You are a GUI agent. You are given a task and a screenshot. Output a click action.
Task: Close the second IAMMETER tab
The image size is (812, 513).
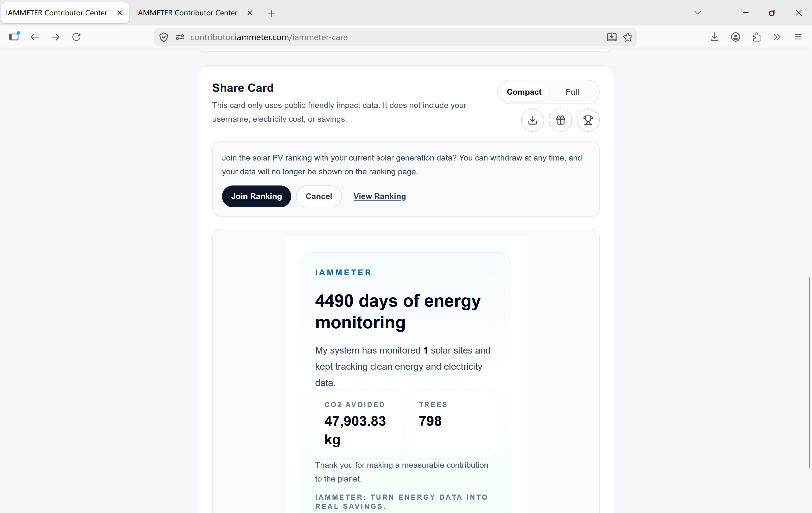tap(250, 13)
